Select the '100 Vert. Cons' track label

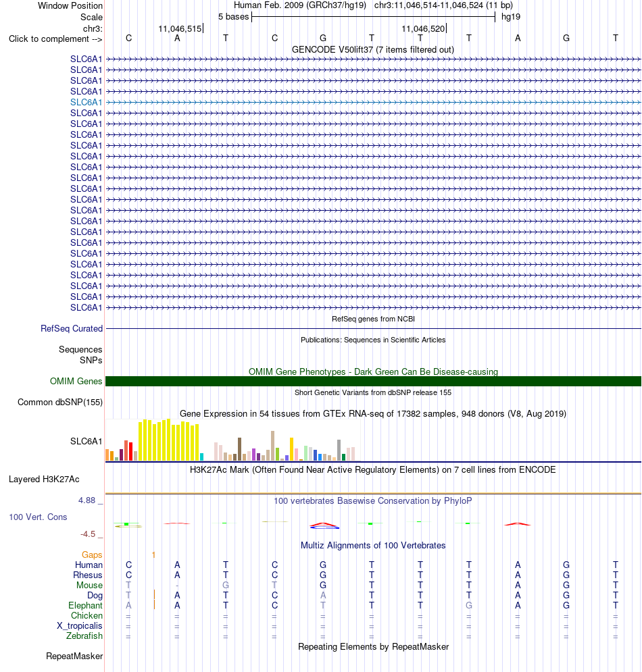coord(38,517)
